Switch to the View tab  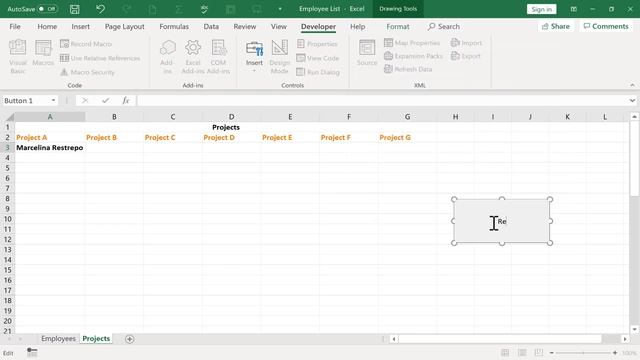point(278,27)
